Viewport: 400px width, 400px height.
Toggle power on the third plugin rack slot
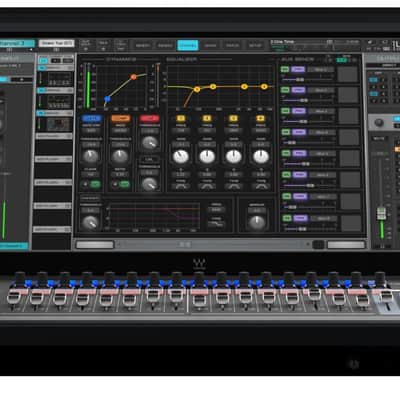pos(42,113)
